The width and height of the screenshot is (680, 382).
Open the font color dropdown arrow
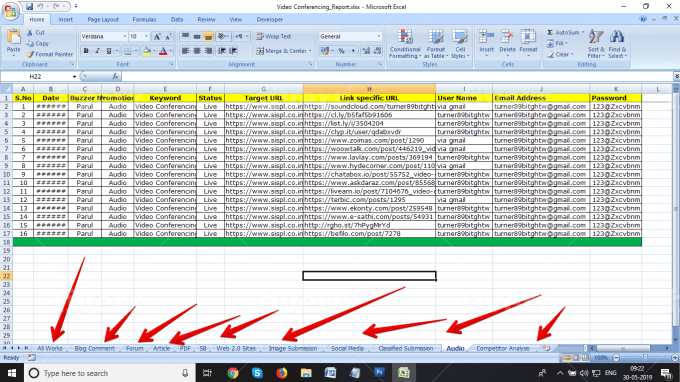click(170, 51)
